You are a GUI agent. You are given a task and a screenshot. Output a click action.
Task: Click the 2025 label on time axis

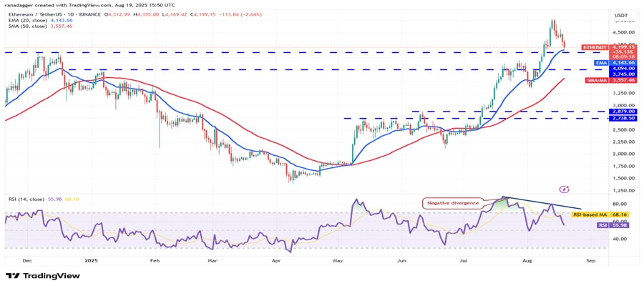(91, 260)
